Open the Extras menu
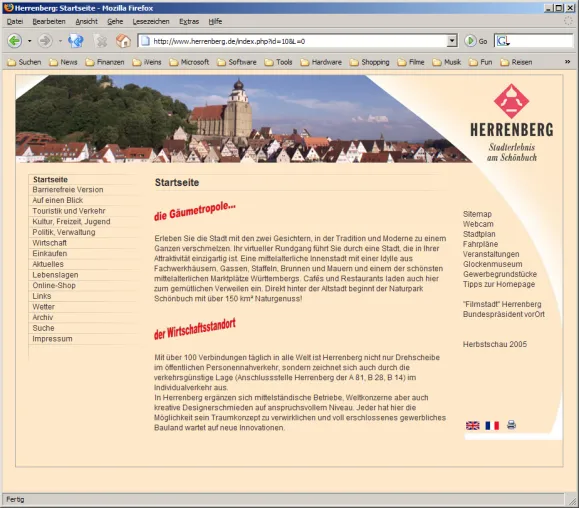Viewport: 579px width, 508px height. tap(189, 21)
